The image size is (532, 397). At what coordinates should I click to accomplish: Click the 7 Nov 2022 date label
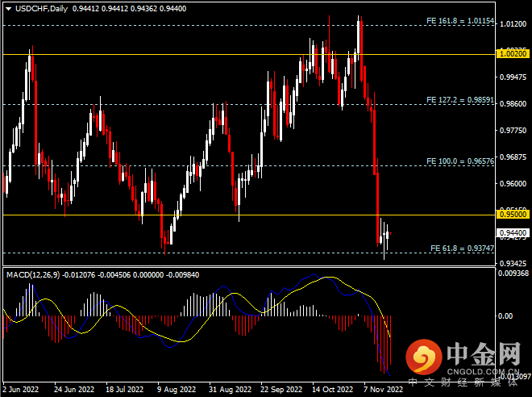(383, 389)
